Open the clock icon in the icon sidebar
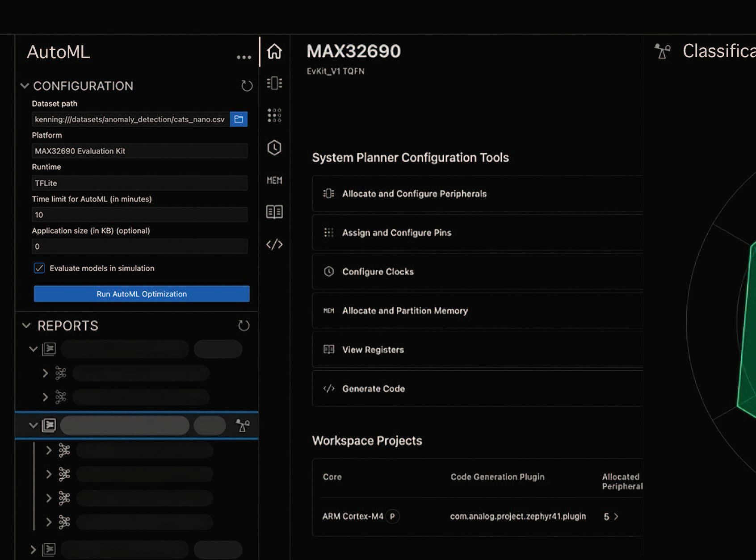This screenshot has width=756, height=560. click(274, 148)
